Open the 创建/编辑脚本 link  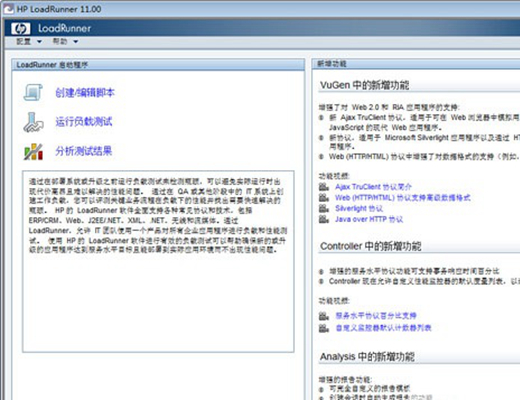pyautogui.click(x=85, y=93)
